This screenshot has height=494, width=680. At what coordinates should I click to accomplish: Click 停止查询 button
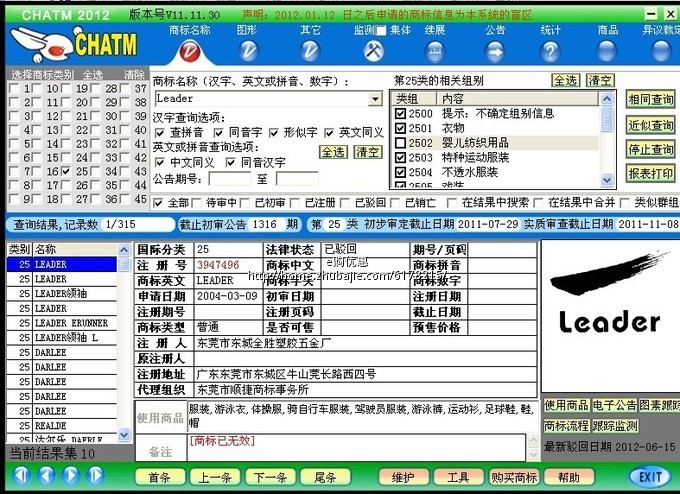[651, 150]
